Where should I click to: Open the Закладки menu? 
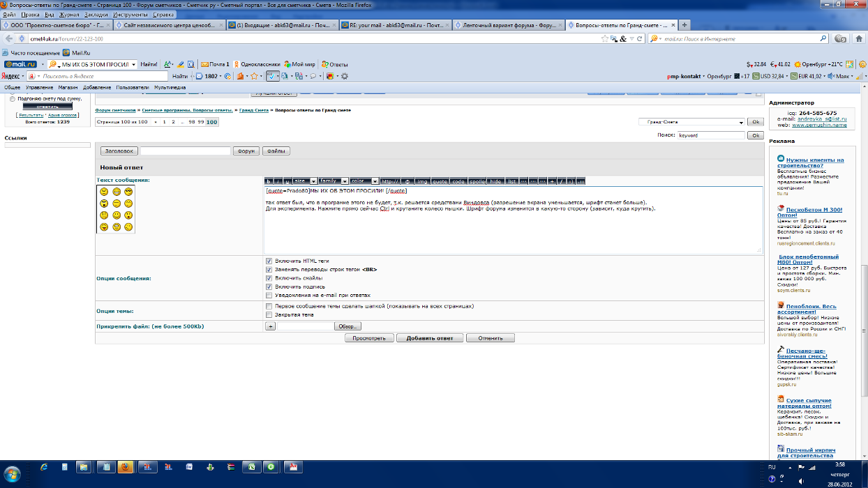pyautogui.click(x=96, y=14)
